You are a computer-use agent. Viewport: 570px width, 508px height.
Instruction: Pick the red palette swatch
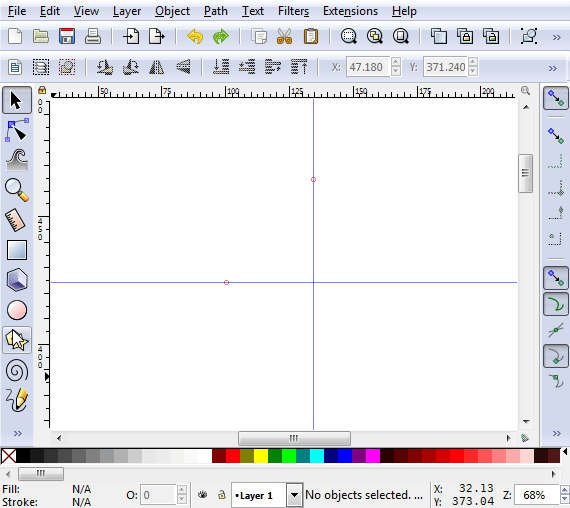(x=233, y=456)
